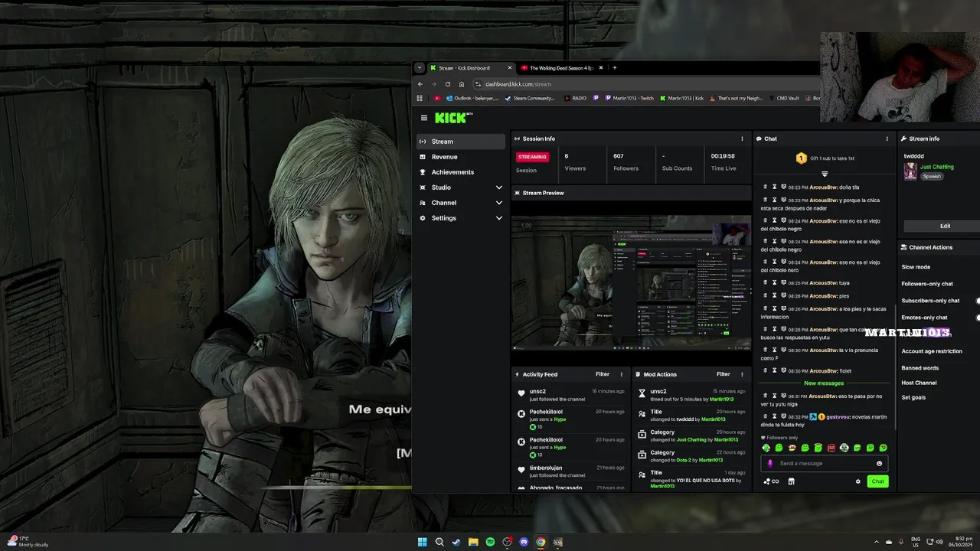
Task: Open Mod Actions Filter
Action: 724,374
